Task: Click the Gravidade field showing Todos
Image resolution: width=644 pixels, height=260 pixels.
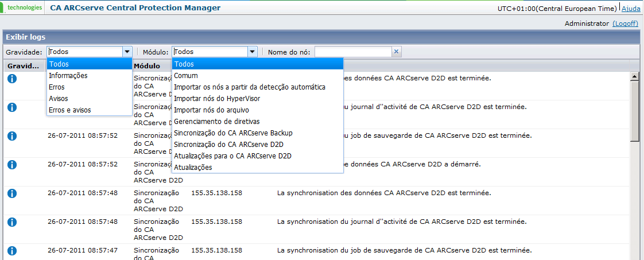Action: pyautogui.click(x=84, y=52)
